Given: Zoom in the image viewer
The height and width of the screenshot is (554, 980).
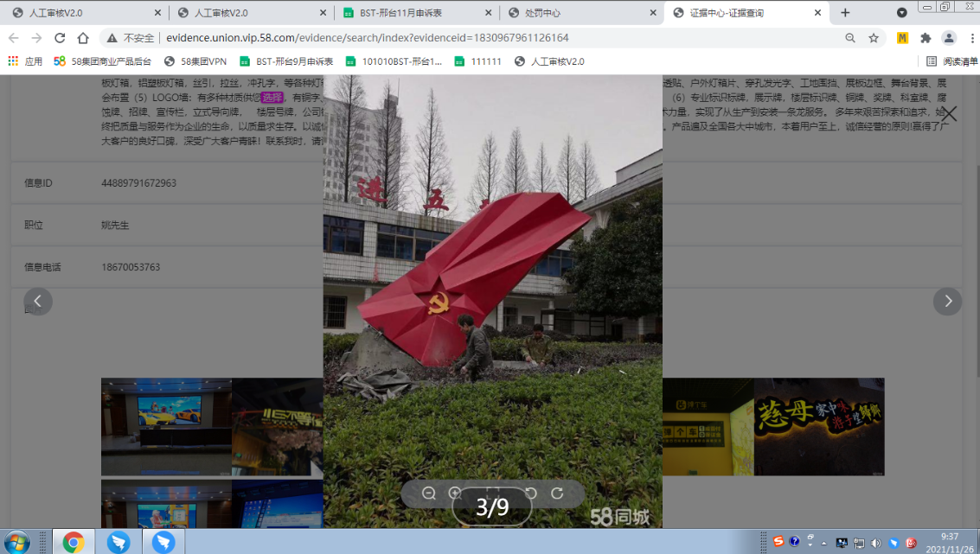Looking at the screenshot, I should (x=455, y=494).
